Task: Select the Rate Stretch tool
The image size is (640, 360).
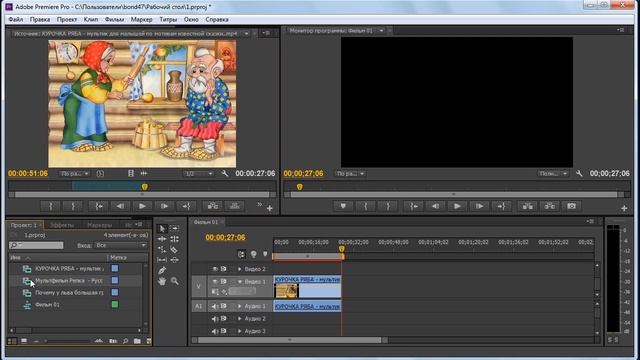Action: click(x=162, y=249)
